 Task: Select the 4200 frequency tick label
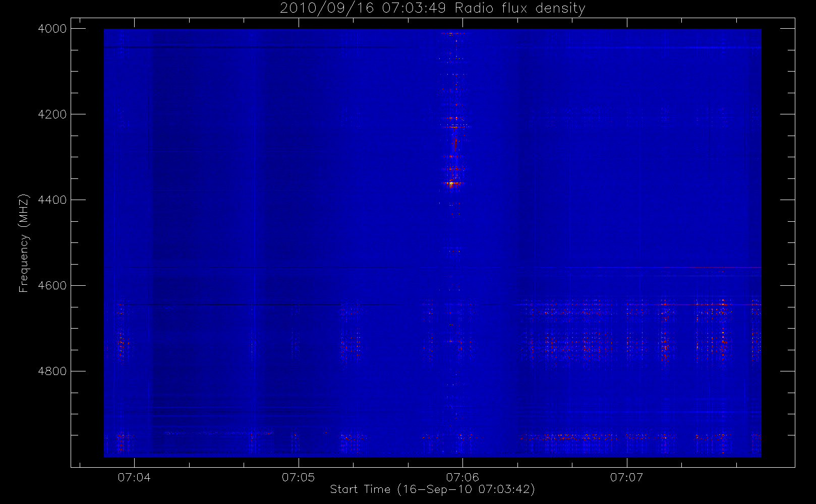(52, 114)
